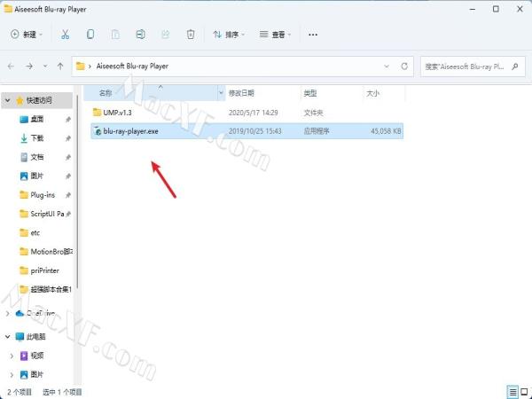This screenshot has width=532, height=399.
Task: Unpin 文档 using its pin icon
Action: click(x=68, y=157)
